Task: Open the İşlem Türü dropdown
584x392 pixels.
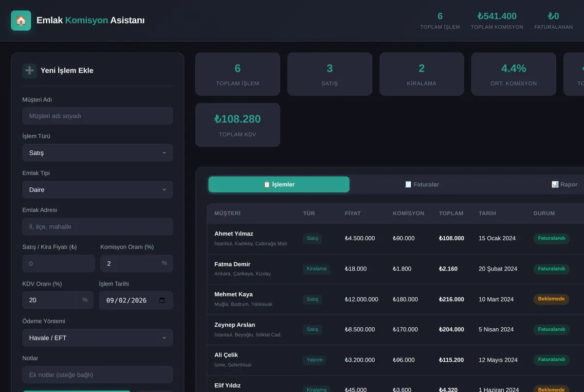Action: (x=97, y=153)
